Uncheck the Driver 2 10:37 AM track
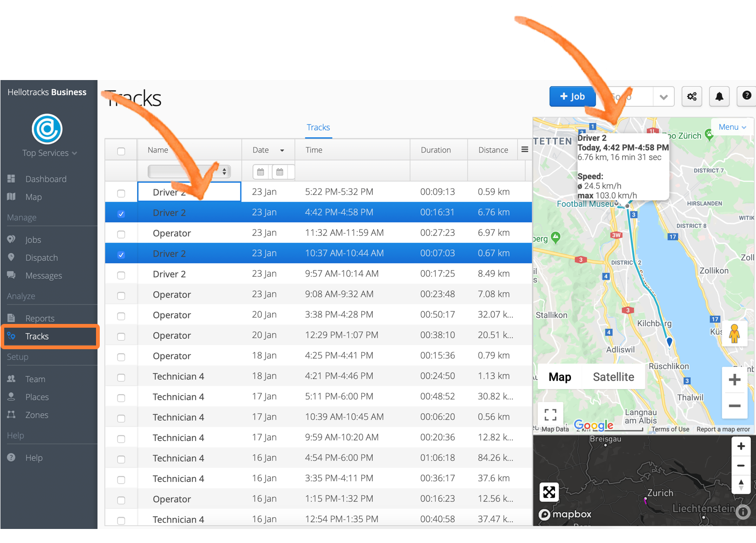The height and width of the screenshot is (543, 756). pyautogui.click(x=121, y=255)
